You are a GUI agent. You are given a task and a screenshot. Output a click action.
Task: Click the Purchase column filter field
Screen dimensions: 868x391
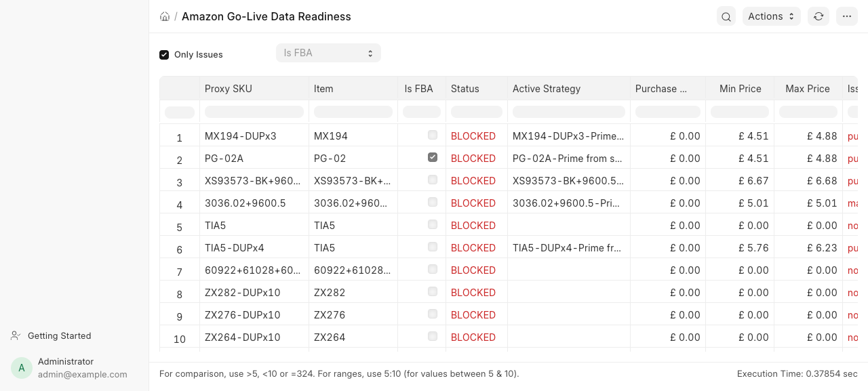point(668,112)
